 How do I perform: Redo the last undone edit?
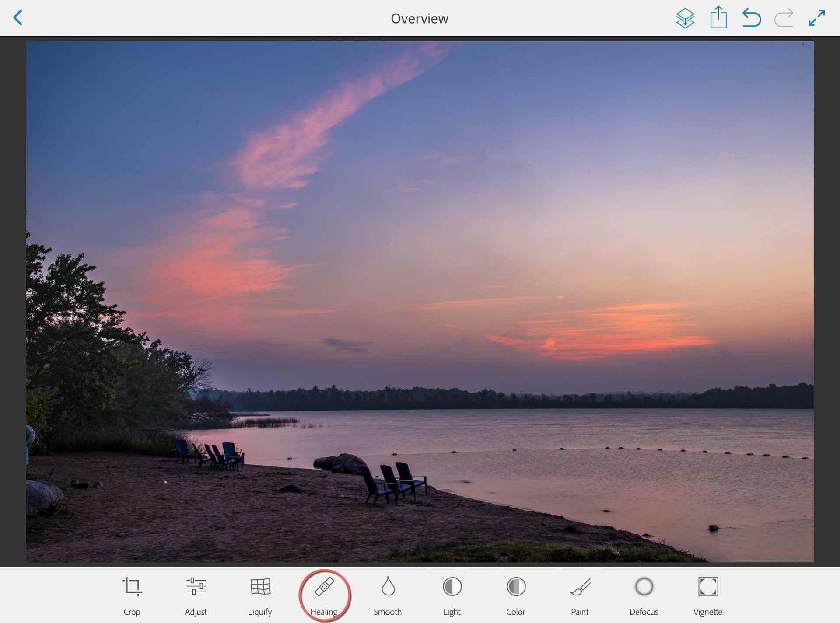(x=784, y=18)
